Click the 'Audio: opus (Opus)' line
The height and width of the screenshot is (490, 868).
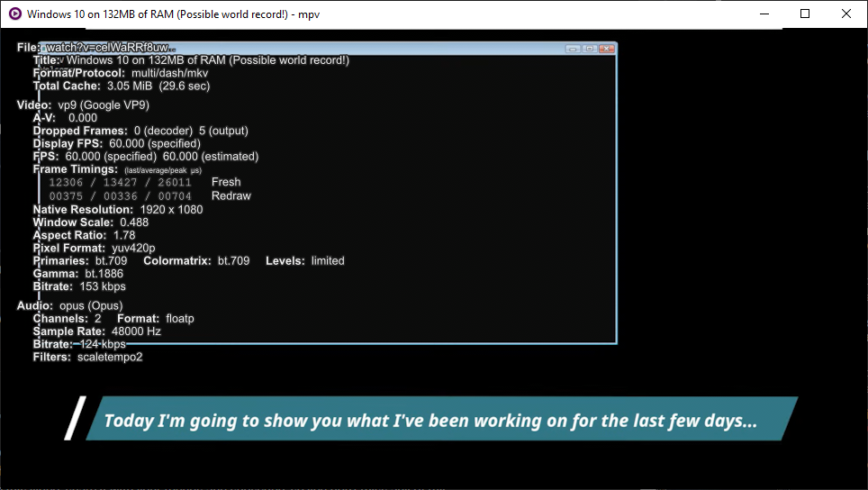(69, 305)
